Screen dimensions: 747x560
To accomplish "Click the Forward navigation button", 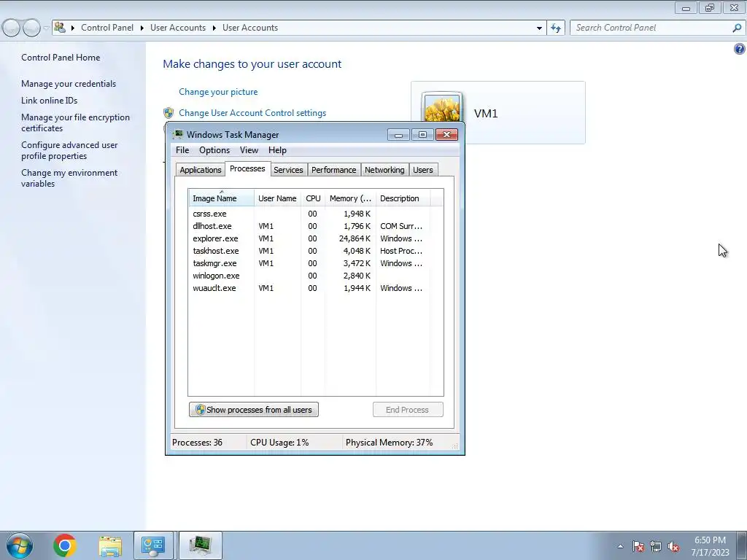I will 31,28.
